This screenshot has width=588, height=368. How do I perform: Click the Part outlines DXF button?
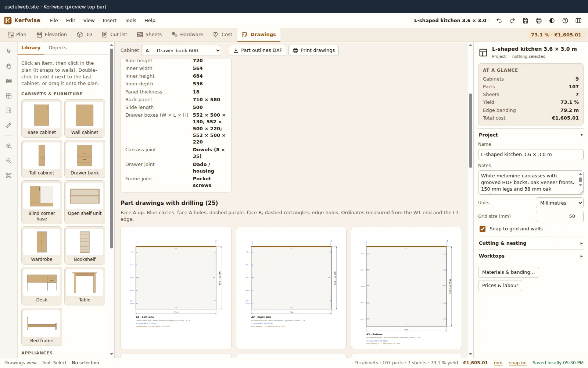pos(258,50)
